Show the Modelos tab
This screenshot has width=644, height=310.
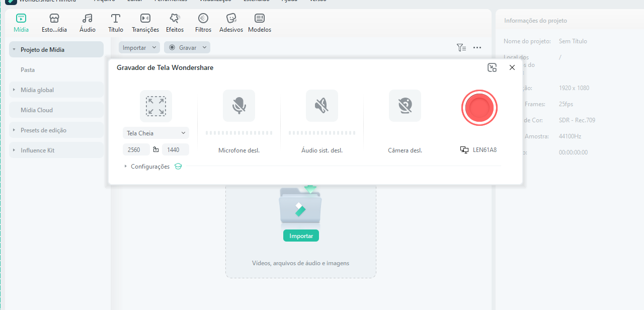click(260, 23)
